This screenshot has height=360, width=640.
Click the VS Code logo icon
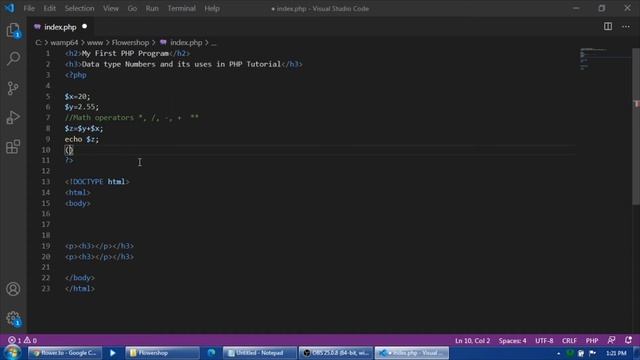pos(9,8)
